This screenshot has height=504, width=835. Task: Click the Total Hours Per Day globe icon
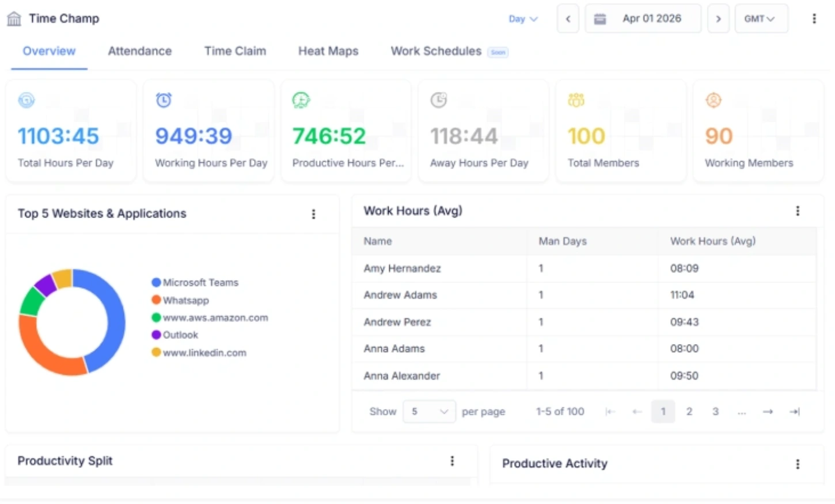point(26,100)
